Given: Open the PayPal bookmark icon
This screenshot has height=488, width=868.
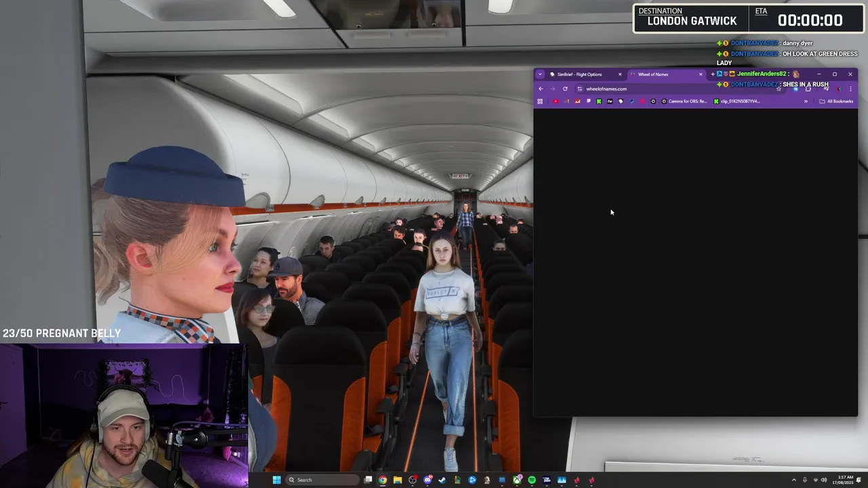Looking at the screenshot, I should 631,101.
